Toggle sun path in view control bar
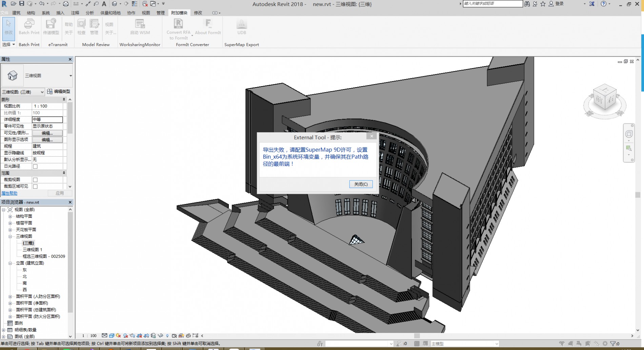 [x=118, y=336]
